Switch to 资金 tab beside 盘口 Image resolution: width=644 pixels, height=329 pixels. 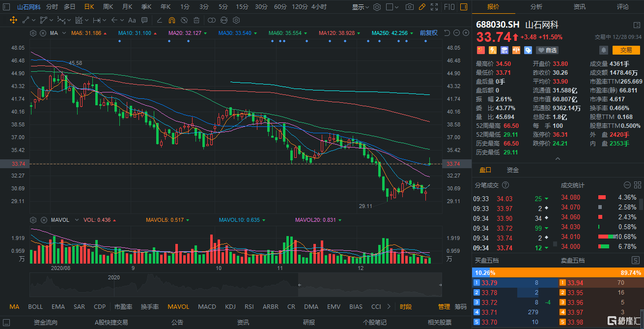point(513,170)
